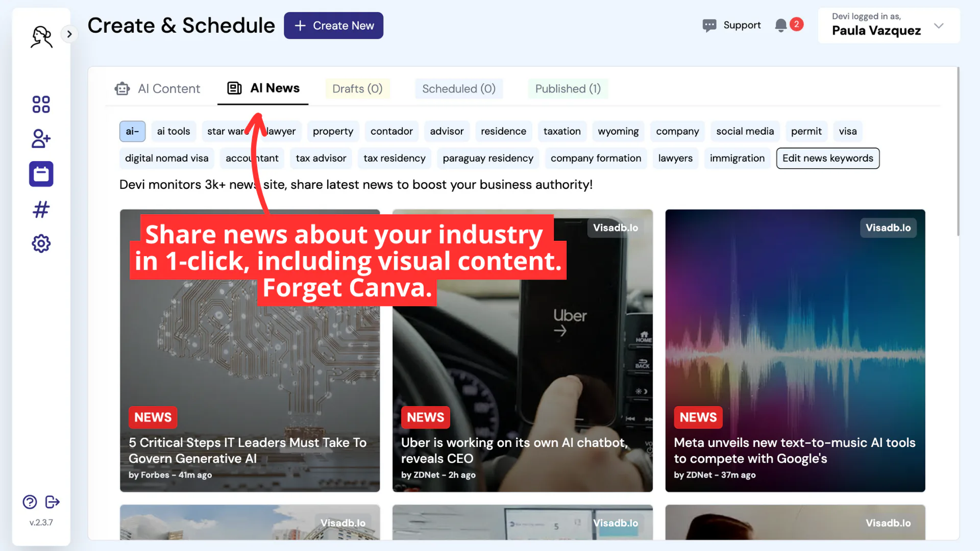Select the "immigration" keyword chip
The height and width of the screenshot is (551, 980).
(737, 158)
